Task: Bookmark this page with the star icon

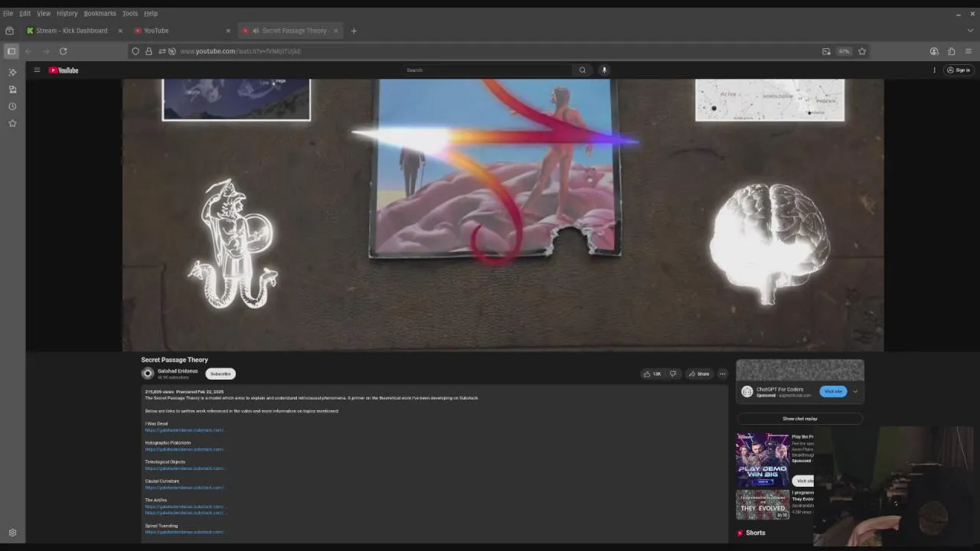Action: [x=862, y=51]
